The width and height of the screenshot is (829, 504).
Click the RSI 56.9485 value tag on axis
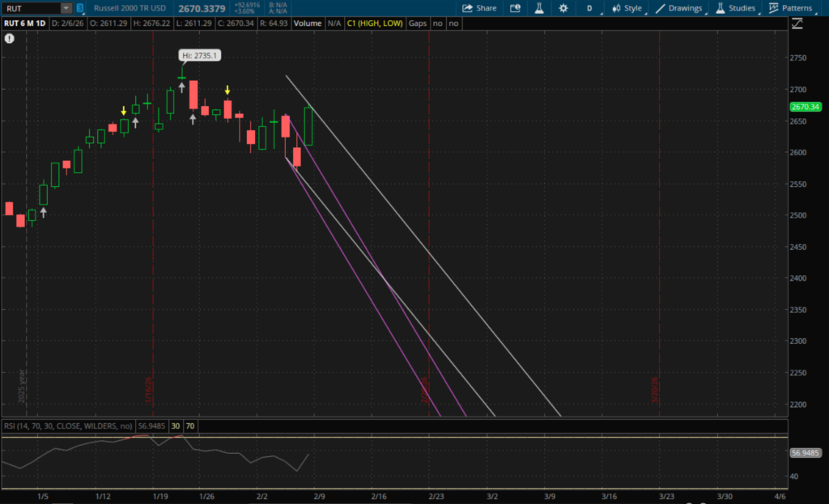point(806,453)
